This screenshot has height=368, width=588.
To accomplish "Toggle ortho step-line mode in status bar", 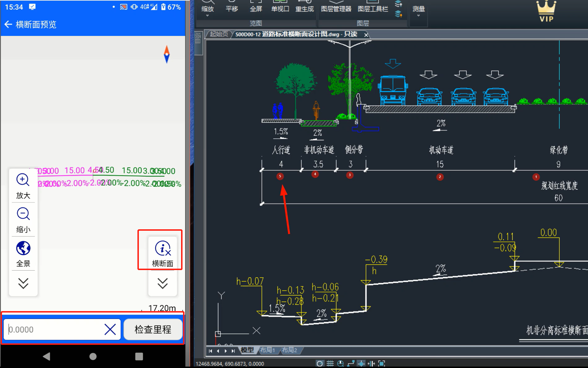I will [x=351, y=363].
